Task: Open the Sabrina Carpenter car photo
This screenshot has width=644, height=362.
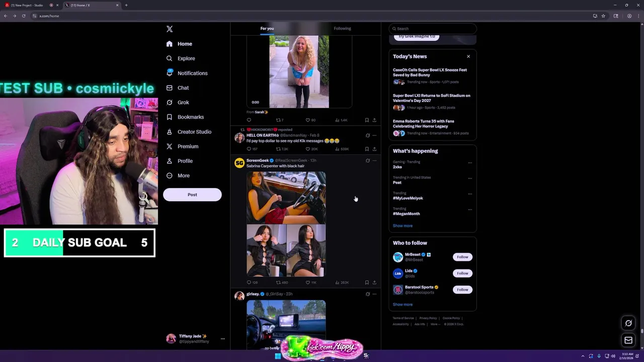Action: pos(286,198)
